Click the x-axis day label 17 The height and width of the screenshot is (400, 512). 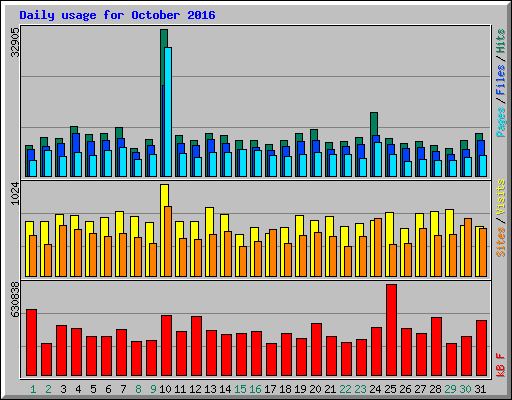(x=270, y=389)
